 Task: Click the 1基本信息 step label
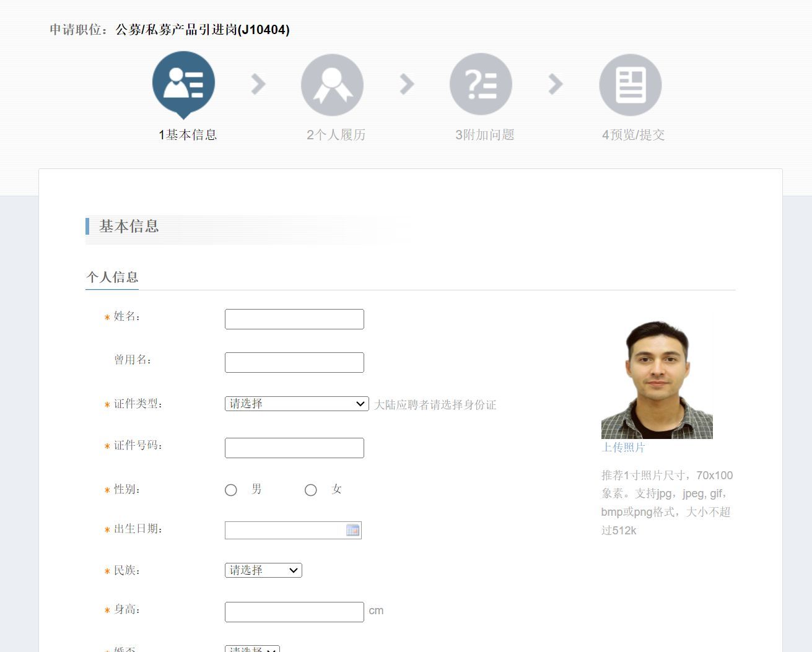tap(188, 135)
